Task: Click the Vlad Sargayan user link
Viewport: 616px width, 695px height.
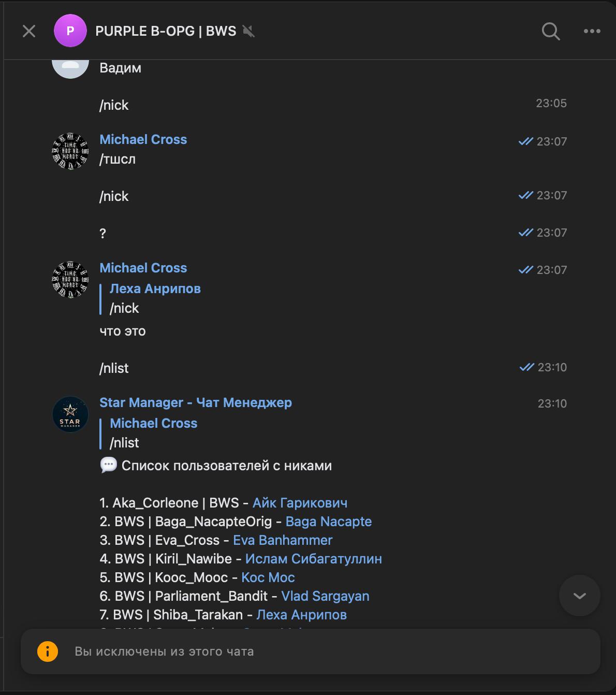Action: pos(325,596)
